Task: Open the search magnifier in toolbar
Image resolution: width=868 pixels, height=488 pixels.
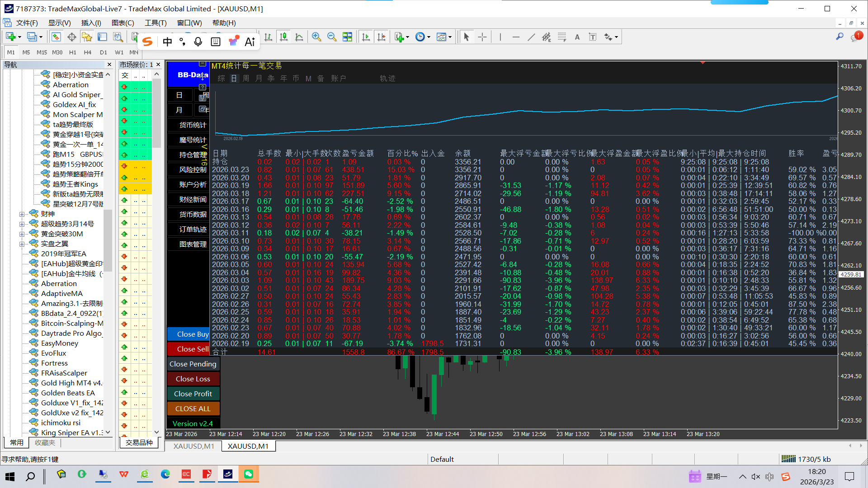Action: pyautogui.click(x=840, y=37)
